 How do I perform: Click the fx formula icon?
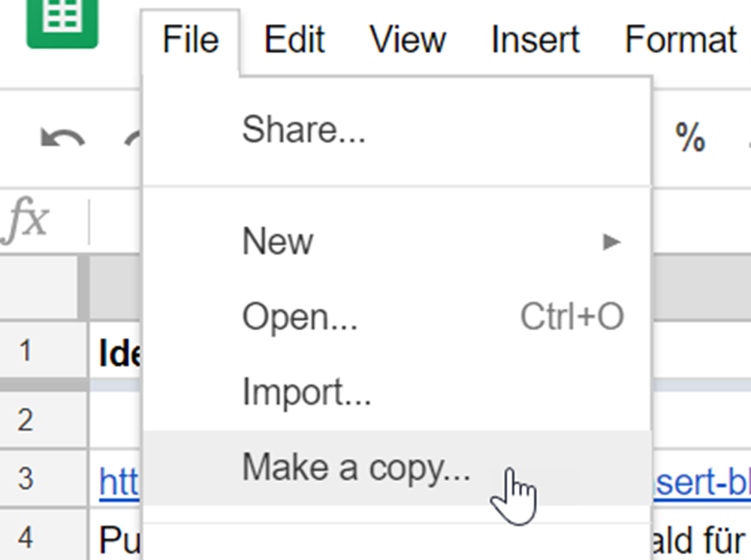click(25, 220)
